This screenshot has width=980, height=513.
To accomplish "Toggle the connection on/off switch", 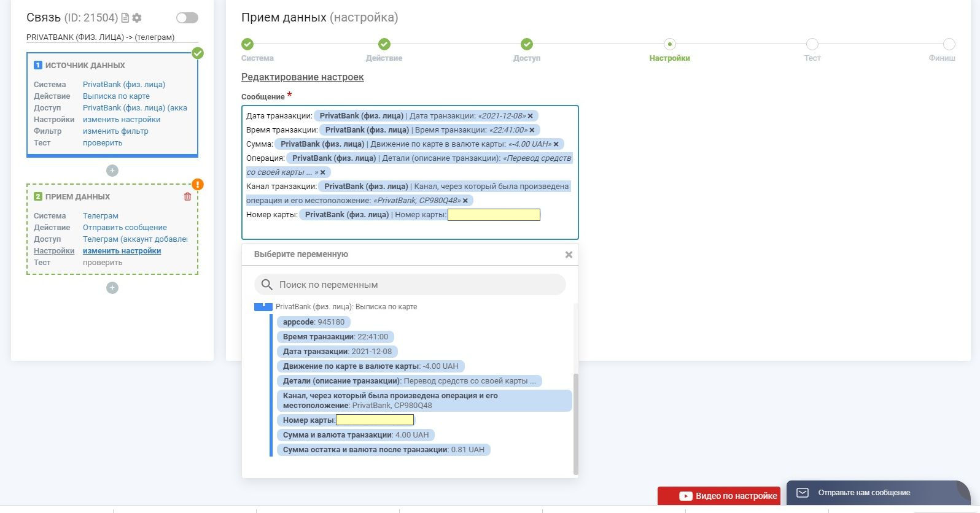I will click(187, 18).
